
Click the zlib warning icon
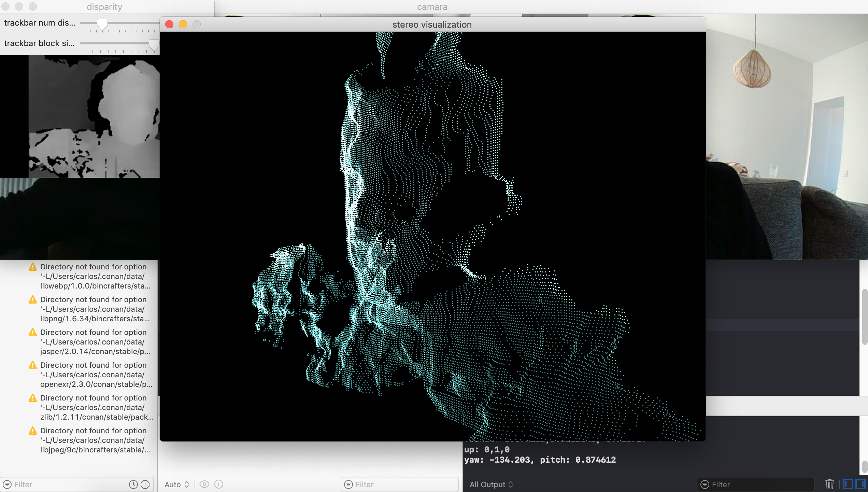33,398
